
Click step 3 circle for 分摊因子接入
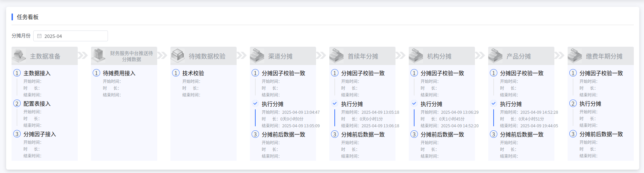(17, 134)
